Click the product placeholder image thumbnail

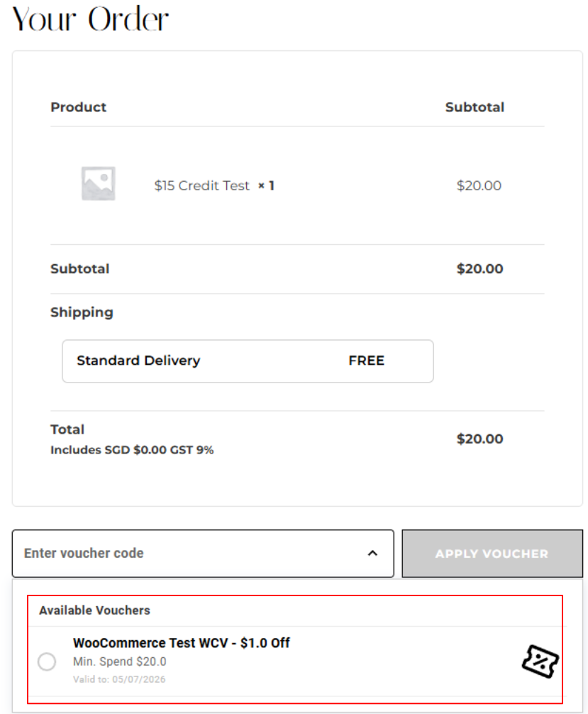[99, 184]
